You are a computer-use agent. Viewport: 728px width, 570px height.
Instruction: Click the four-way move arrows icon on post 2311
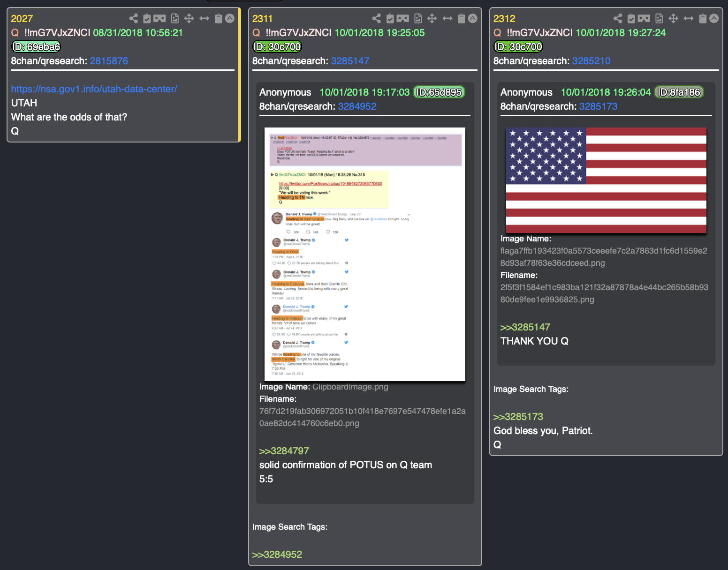[x=432, y=18]
